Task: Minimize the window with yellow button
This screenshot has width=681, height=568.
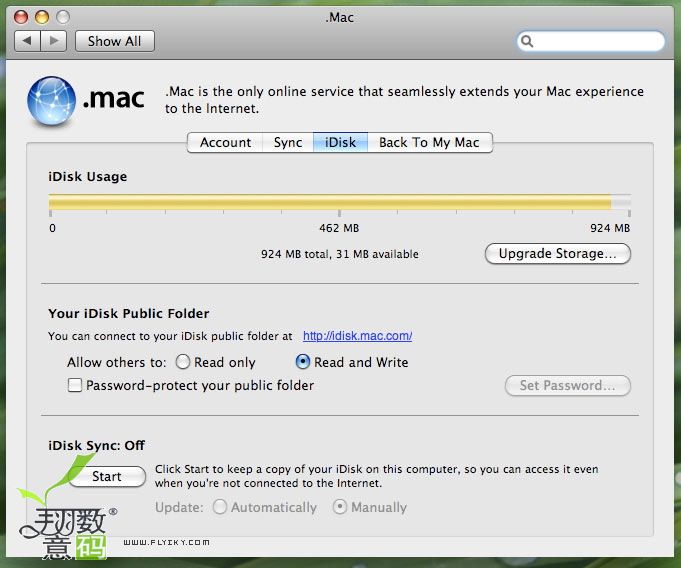Action: click(42, 17)
